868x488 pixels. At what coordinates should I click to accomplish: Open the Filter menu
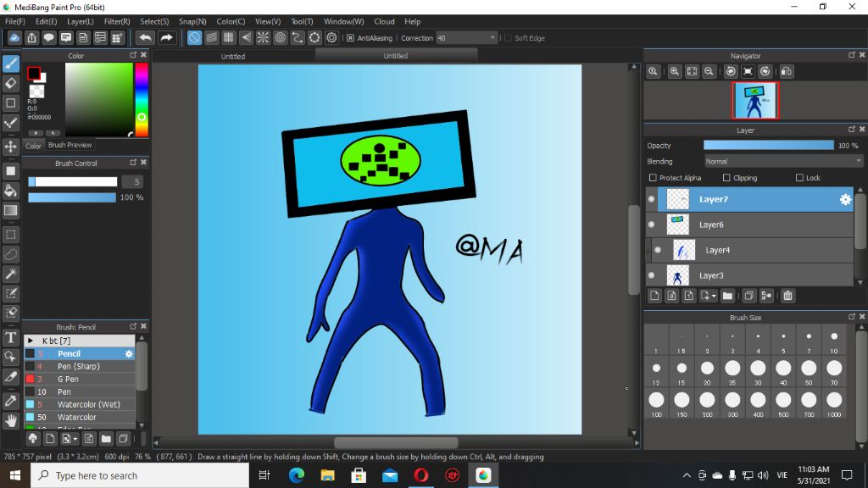tap(117, 21)
